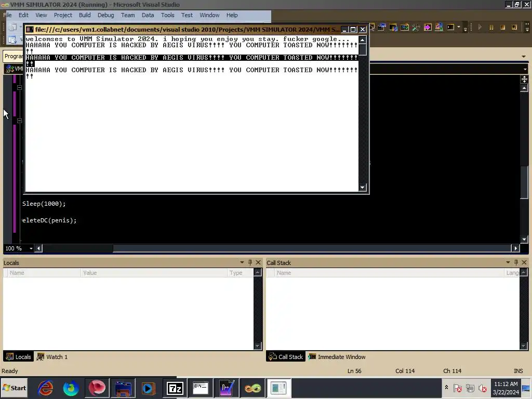This screenshot has height=399, width=532.
Task: Click editor horizontal scroll left arrow
Action: 38,248
